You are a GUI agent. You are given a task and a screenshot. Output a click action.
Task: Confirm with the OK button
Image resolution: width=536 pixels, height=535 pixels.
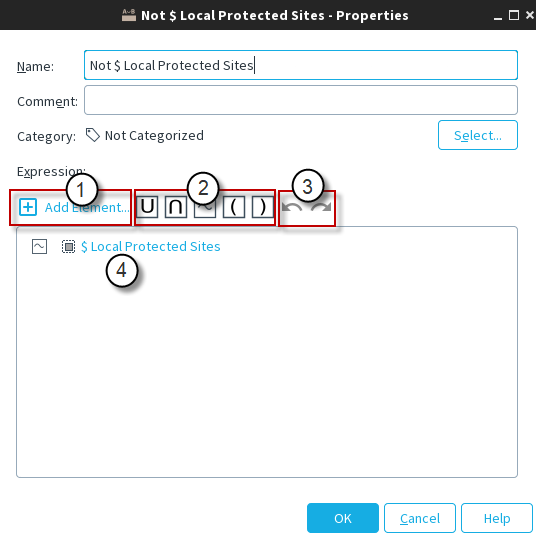pyautogui.click(x=343, y=518)
